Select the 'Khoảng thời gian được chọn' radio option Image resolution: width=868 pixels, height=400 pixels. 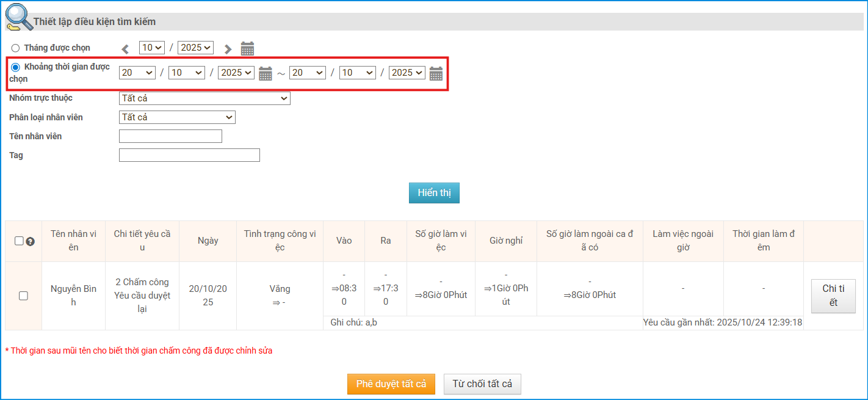tap(15, 67)
